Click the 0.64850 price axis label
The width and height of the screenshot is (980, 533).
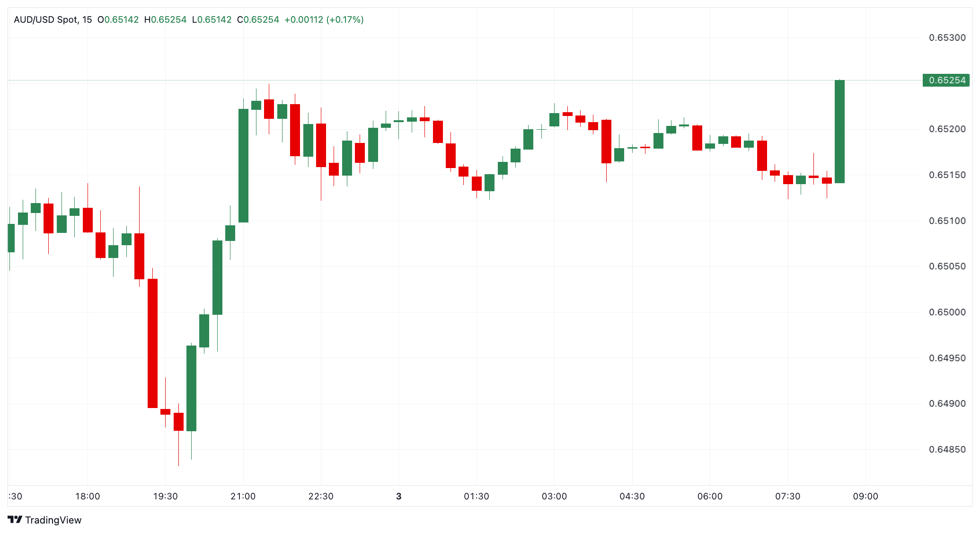pos(947,449)
